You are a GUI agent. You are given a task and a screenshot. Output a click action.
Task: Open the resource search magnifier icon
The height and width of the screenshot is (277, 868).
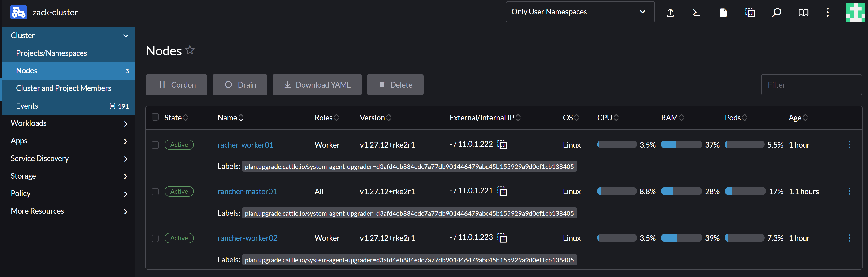pyautogui.click(x=776, y=13)
